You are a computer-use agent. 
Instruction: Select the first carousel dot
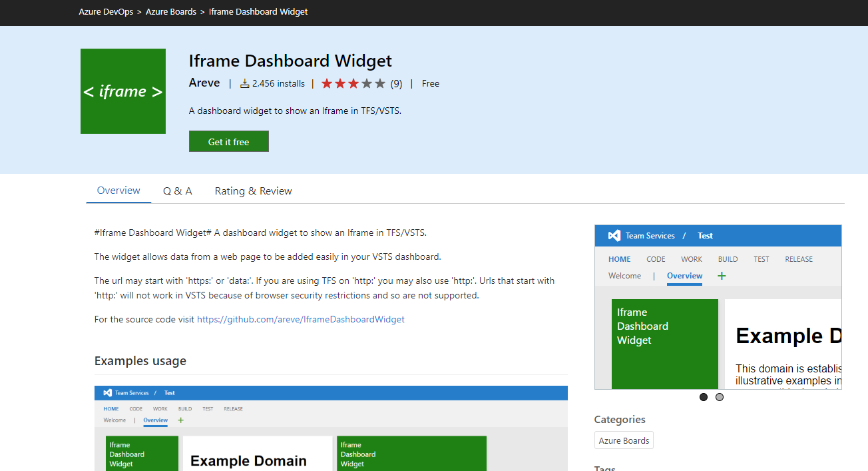[x=704, y=397]
